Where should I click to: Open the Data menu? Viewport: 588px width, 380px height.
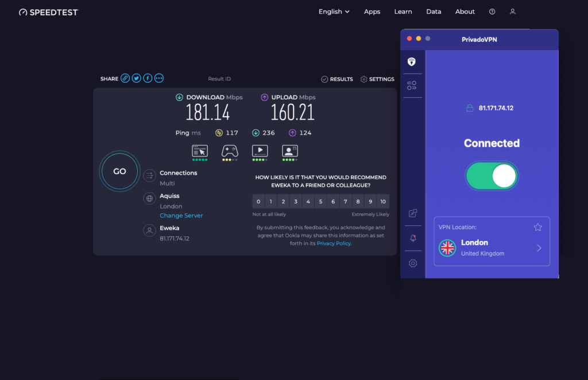point(434,11)
